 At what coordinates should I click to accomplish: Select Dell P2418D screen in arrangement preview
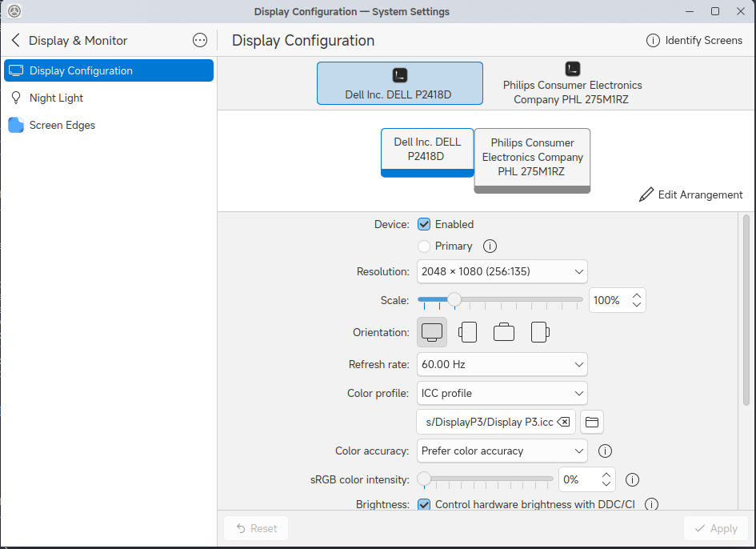coord(427,152)
